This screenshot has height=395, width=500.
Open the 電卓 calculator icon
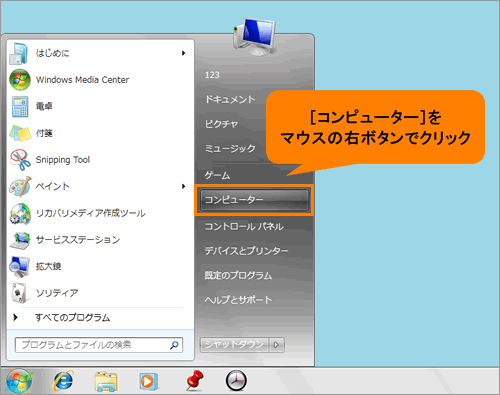pyautogui.click(x=20, y=107)
